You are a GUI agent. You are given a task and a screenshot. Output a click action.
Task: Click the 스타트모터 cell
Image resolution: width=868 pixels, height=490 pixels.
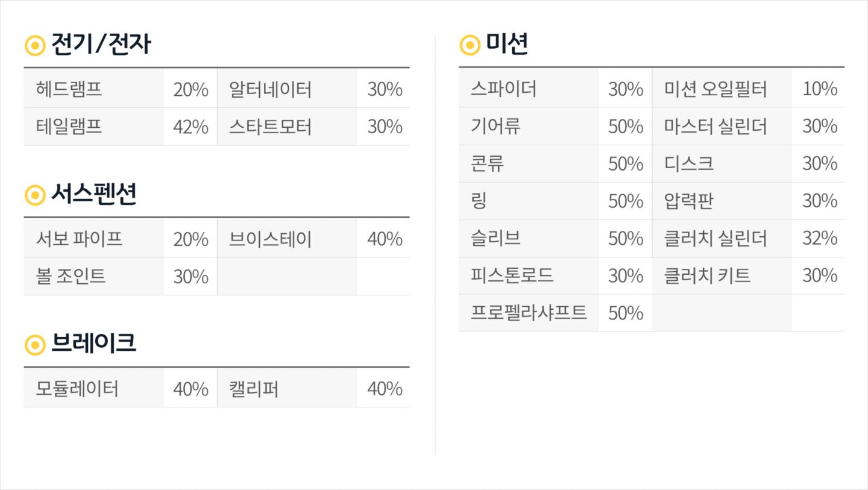tap(270, 127)
